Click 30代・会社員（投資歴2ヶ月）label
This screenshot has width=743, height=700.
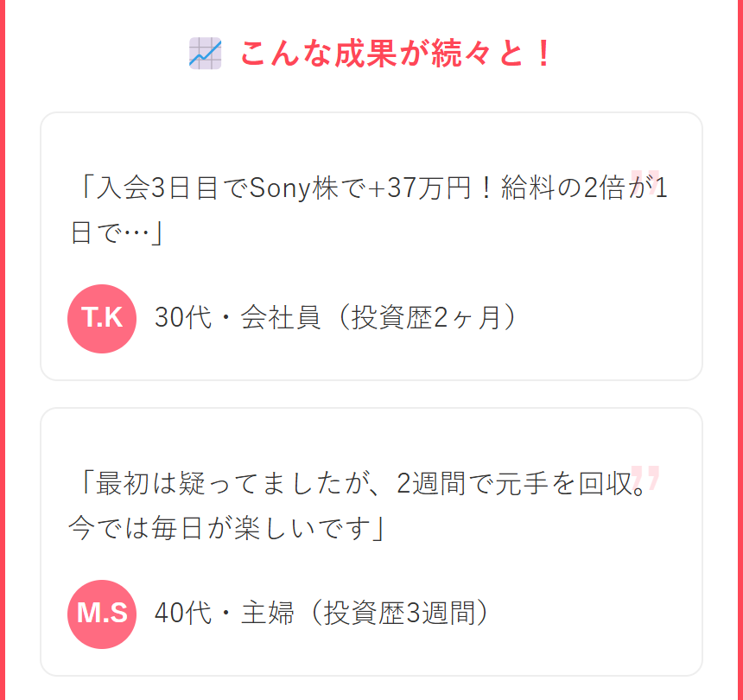click(336, 317)
